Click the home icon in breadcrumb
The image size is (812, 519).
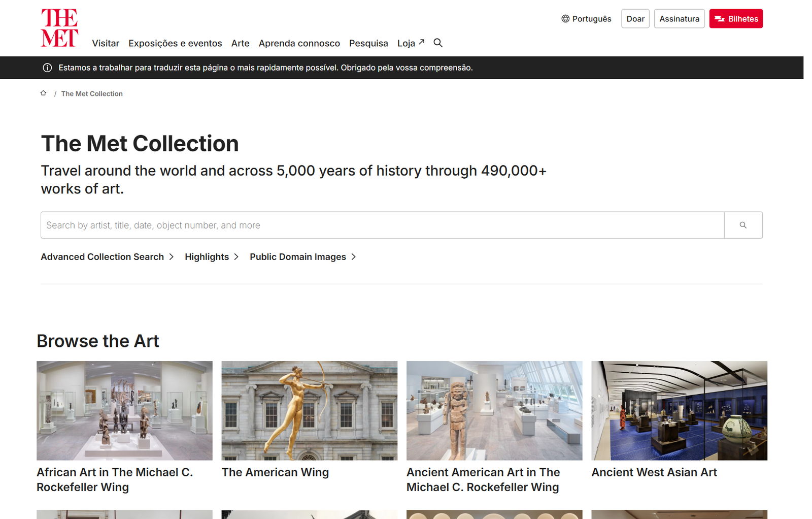coord(44,93)
